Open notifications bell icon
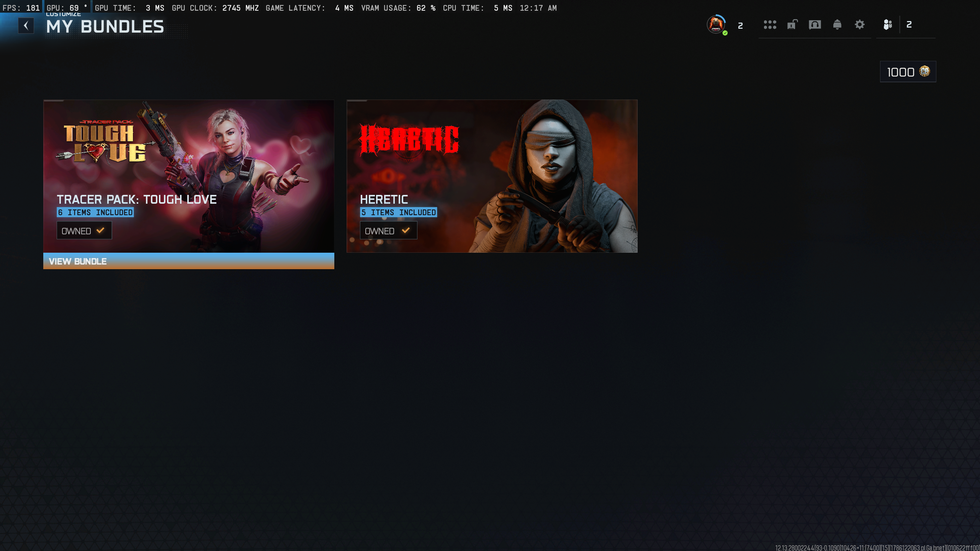This screenshot has width=980, height=551. tap(837, 25)
